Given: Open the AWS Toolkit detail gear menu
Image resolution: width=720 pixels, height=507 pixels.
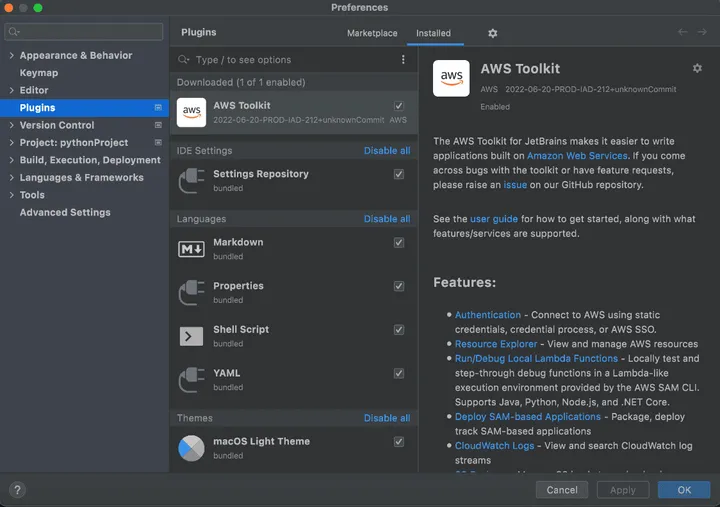Looking at the screenshot, I should tap(697, 68).
